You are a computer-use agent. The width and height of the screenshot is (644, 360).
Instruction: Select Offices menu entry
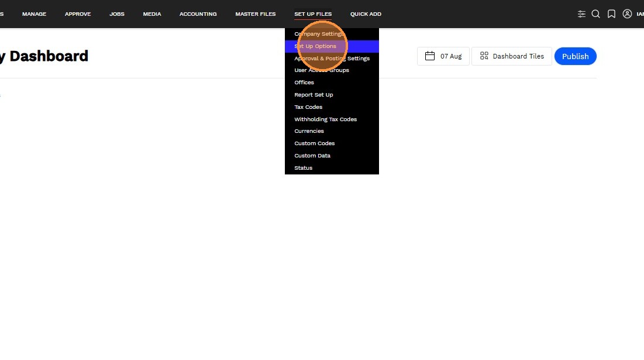click(332, 83)
